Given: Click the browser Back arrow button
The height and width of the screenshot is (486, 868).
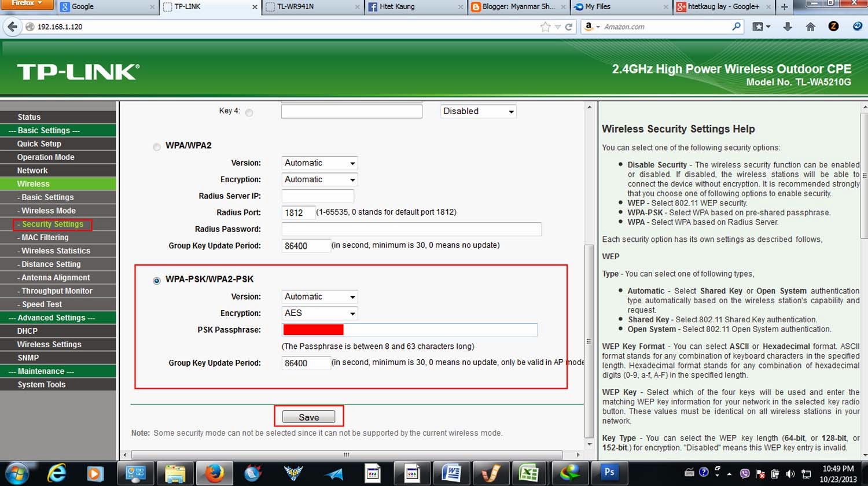Looking at the screenshot, I should coord(12,27).
